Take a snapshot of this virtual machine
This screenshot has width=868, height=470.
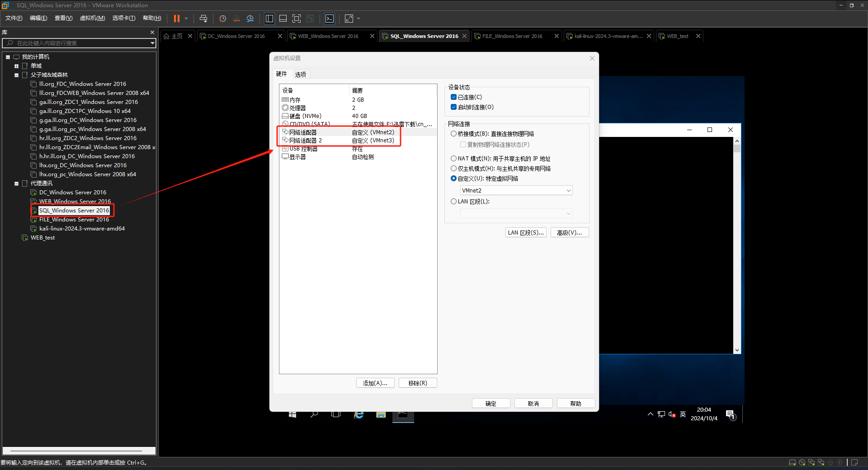click(x=222, y=19)
